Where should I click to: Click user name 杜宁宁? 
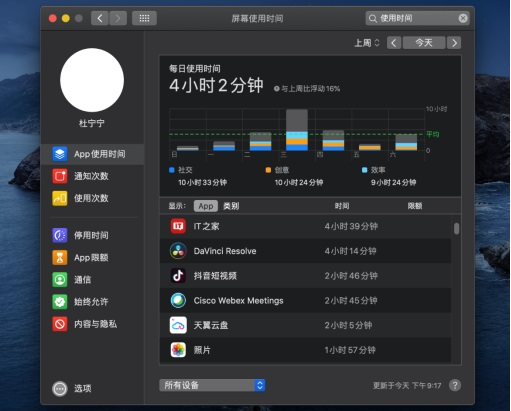tap(92, 123)
